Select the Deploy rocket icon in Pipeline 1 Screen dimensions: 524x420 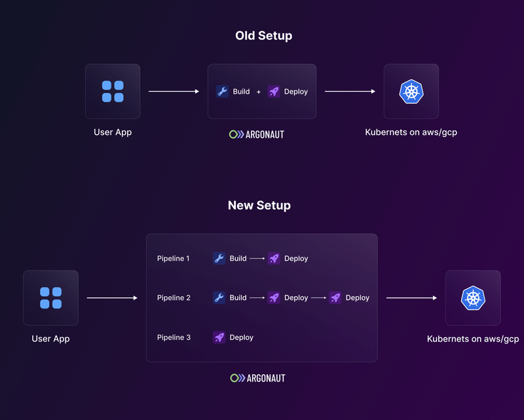tap(274, 258)
